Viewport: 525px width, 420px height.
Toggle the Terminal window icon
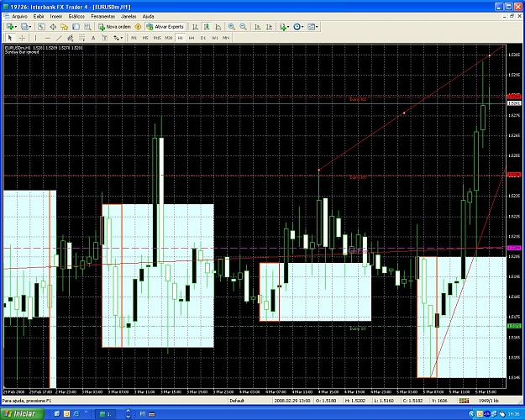[x=76, y=27]
